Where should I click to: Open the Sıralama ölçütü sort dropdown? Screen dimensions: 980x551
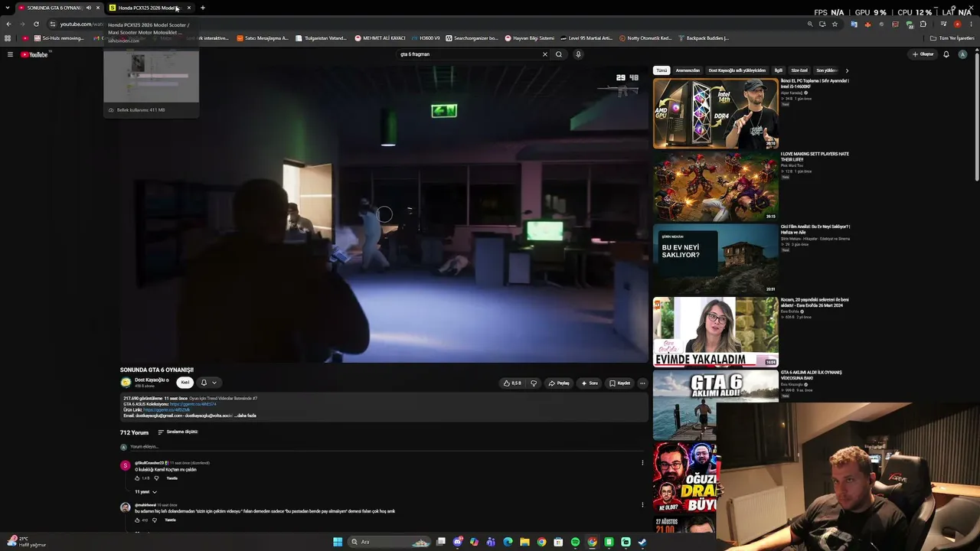[178, 432]
